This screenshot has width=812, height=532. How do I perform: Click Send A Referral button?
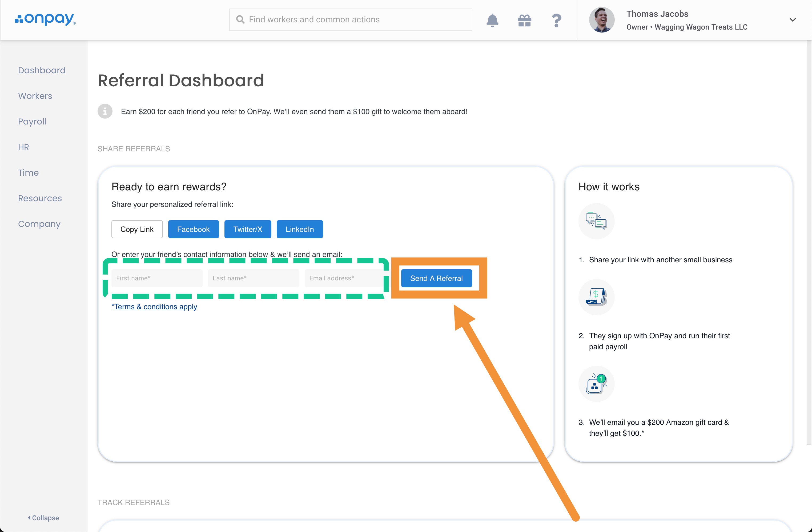click(x=436, y=278)
